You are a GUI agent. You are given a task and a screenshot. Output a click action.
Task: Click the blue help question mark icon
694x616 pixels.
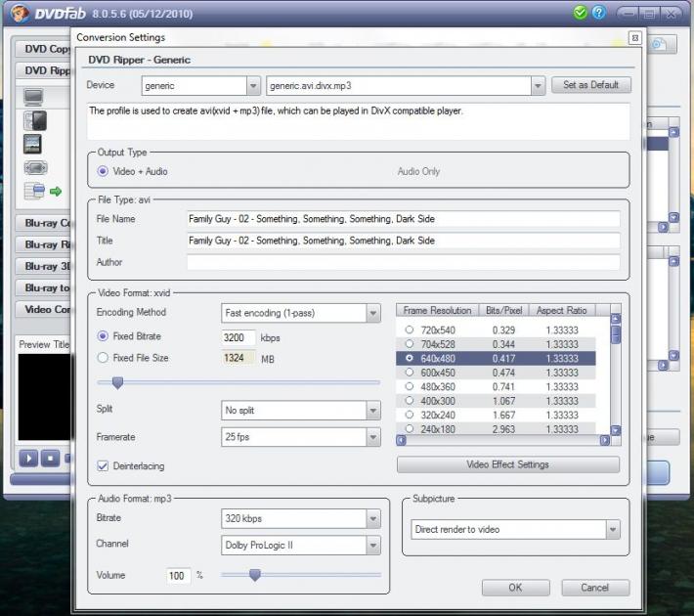click(x=598, y=13)
